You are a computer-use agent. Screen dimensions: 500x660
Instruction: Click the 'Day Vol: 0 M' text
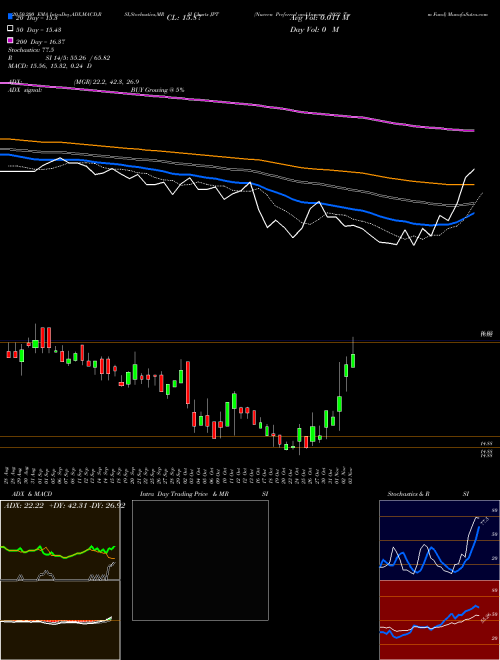click(x=314, y=30)
